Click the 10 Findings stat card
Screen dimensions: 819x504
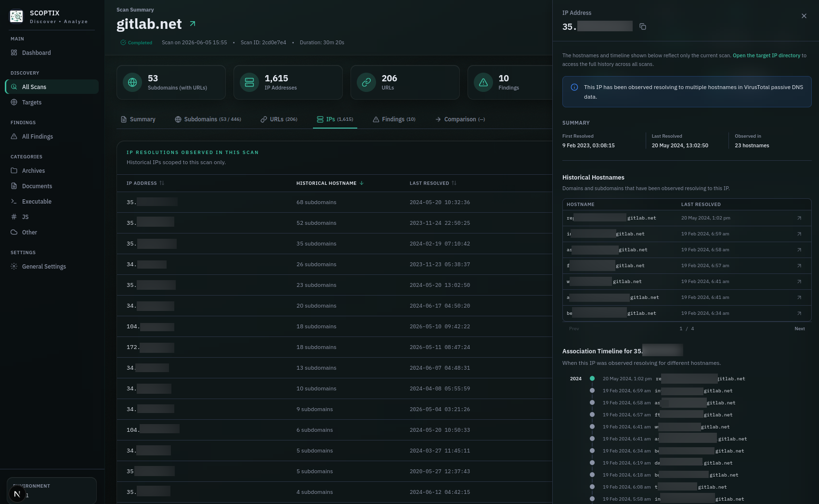tap(510, 82)
